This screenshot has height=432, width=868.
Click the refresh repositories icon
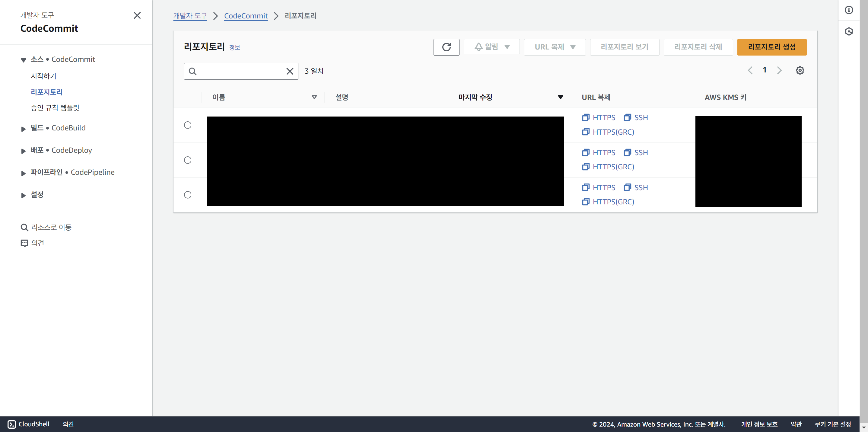coord(447,47)
